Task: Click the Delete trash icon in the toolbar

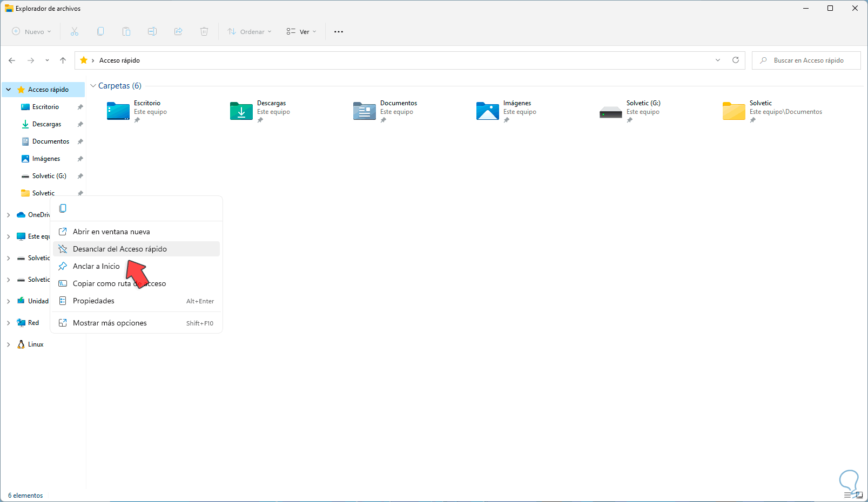Action: coord(204,32)
